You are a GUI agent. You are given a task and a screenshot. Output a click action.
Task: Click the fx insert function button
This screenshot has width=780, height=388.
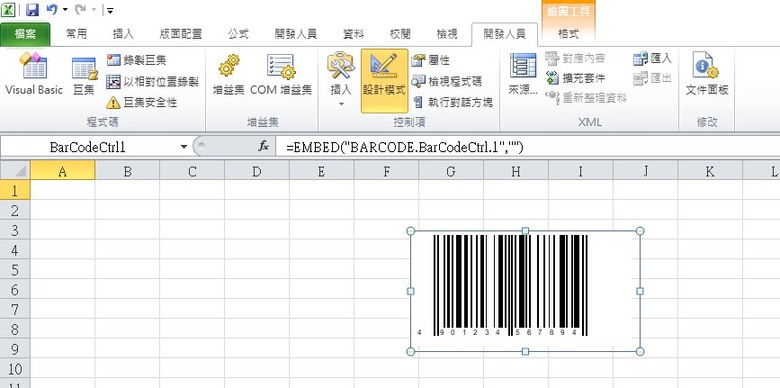point(263,146)
